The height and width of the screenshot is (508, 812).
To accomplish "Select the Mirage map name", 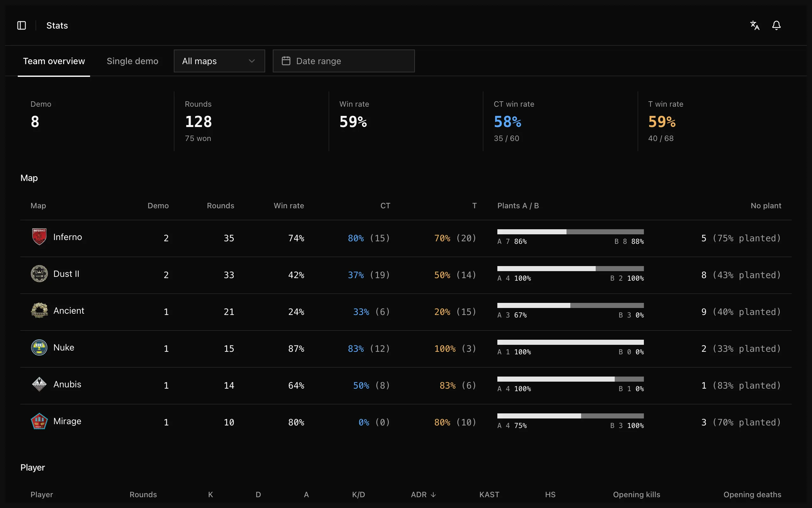I will 67,421.
